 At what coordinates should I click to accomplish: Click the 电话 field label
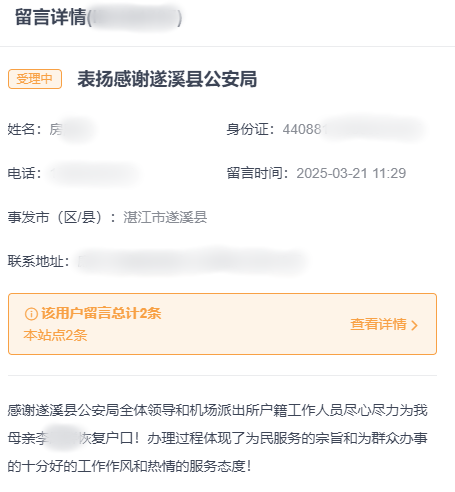tap(25, 173)
